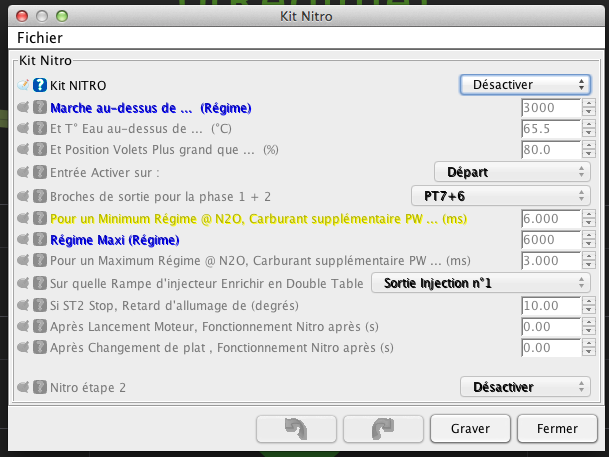Open Kit NITRO Désactiver dropdown
Screen dimensions: 609x457
[x=525, y=85]
